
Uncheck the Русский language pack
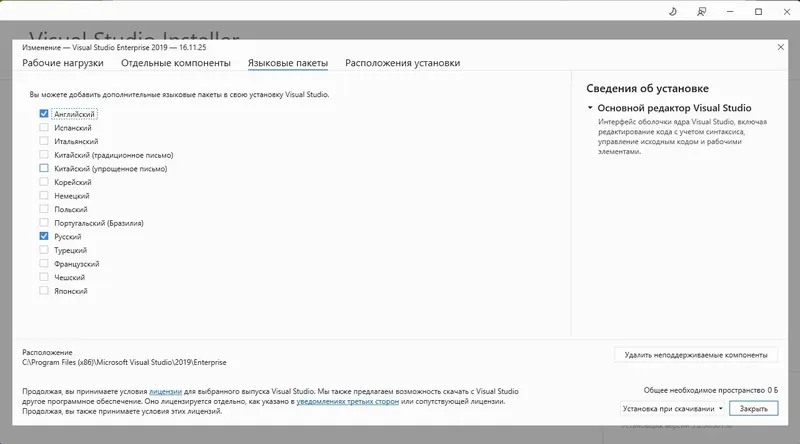(x=44, y=236)
